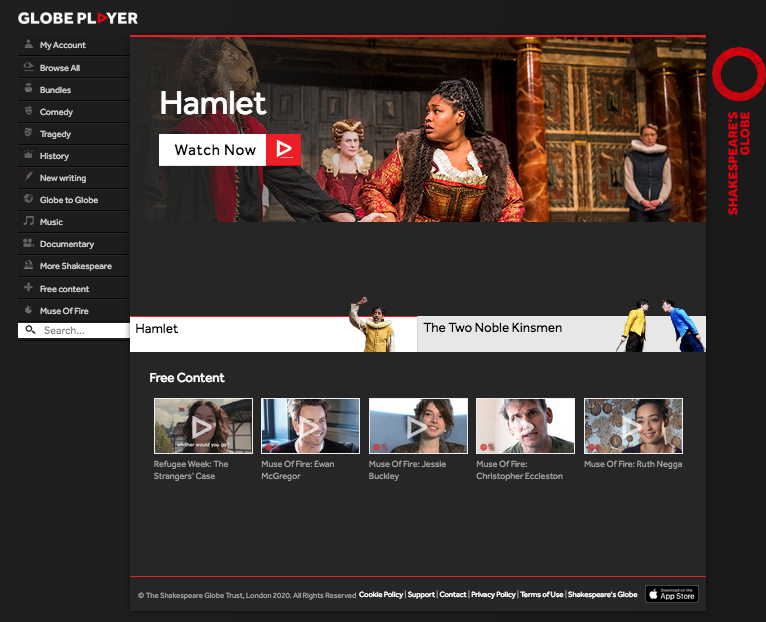Click the Shakespeare's Globe red ring logo
This screenshot has height=622, width=766.
pyautogui.click(x=738, y=73)
